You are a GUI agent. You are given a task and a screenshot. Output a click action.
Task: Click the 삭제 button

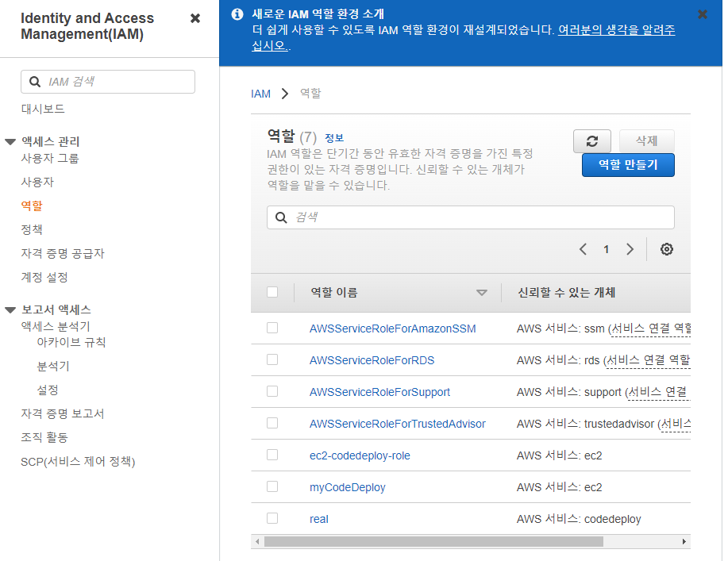click(646, 140)
